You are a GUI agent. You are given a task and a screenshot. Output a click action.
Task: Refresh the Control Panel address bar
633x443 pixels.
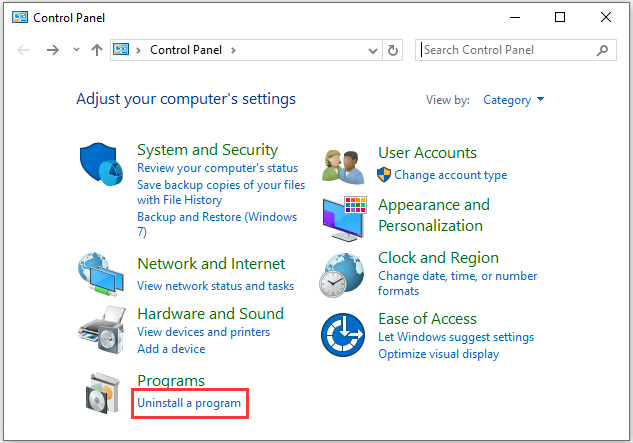click(x=393, y=50)
